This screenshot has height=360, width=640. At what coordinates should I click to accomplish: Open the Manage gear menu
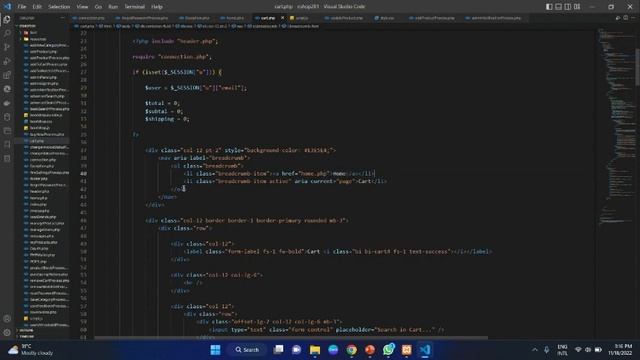click(7, 333)
